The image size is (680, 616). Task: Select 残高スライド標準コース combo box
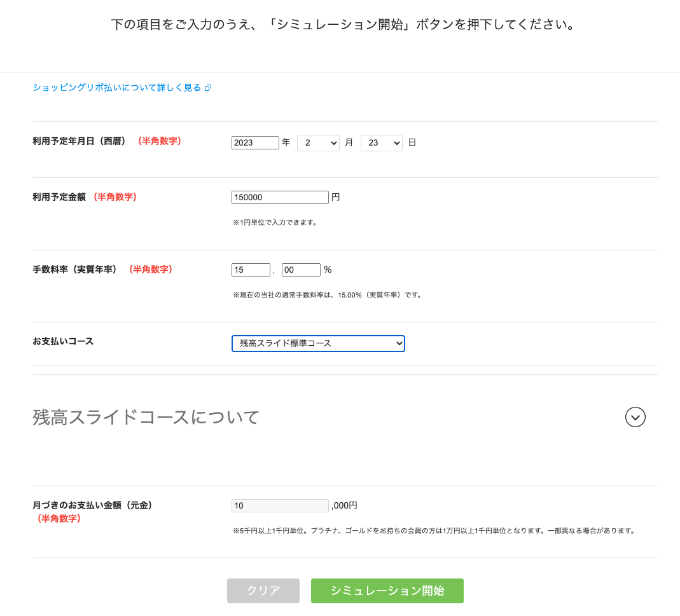pyautogui.click(x=318, y=343)
